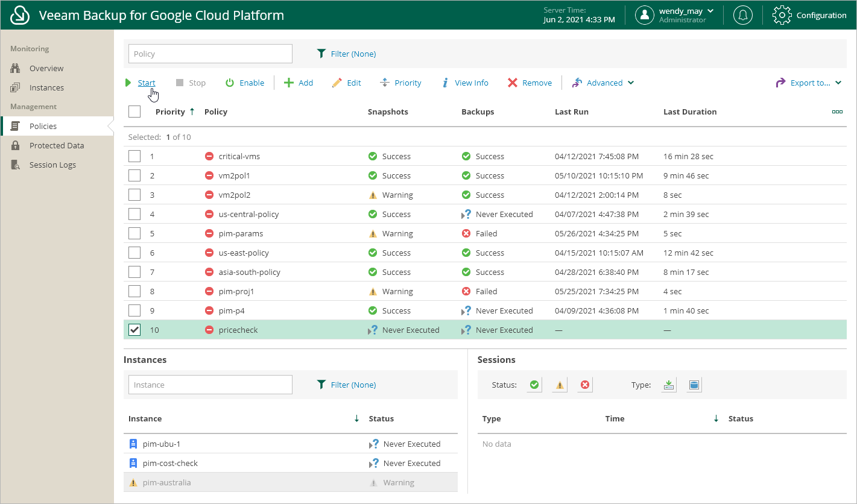
Task: Filter sessions by backup type icon
Action: pyautogui.click(x=694, y=385)
